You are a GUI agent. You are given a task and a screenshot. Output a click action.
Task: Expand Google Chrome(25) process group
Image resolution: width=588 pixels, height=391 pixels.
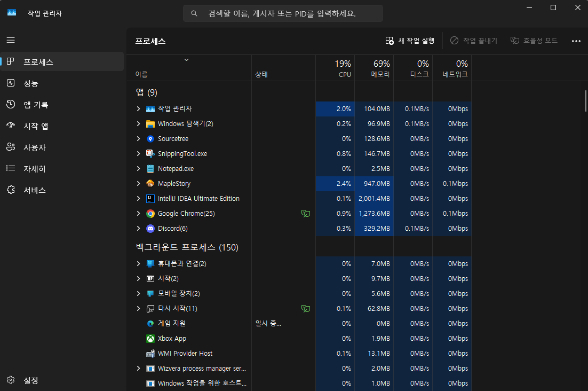[x=138, y=214]
